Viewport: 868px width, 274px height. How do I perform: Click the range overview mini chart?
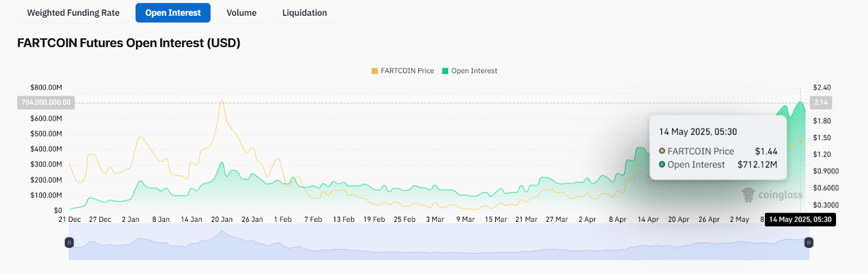pyautogui.click(x=439, y=242)
